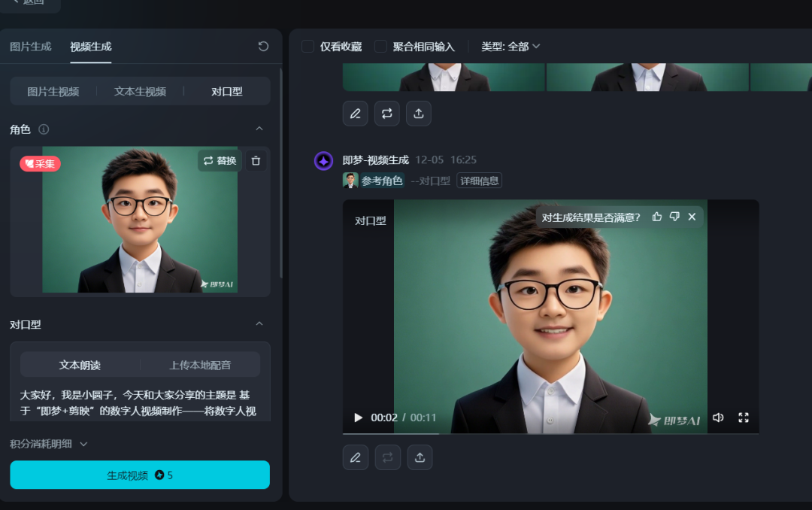Viewport: 812px width, 510px height.
Task: Click upload share icon below the 对口型 video
Action: tap(420, 457)
